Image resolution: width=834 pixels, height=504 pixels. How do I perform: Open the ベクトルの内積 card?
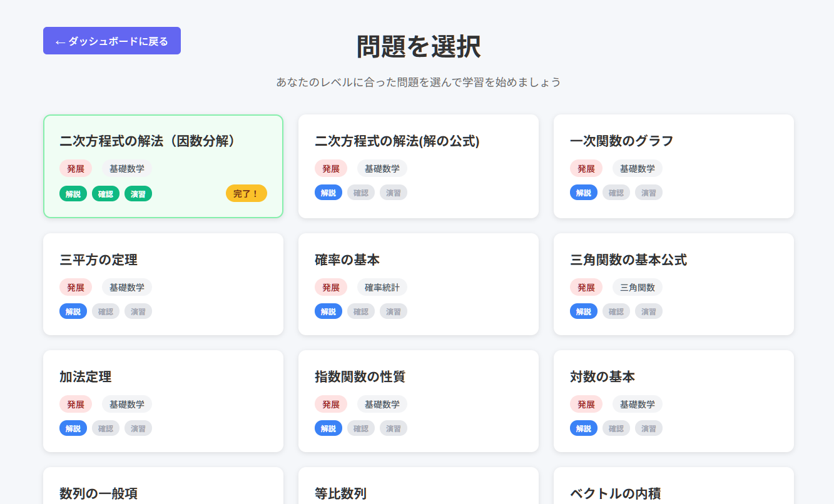click(x=674, y=486)
